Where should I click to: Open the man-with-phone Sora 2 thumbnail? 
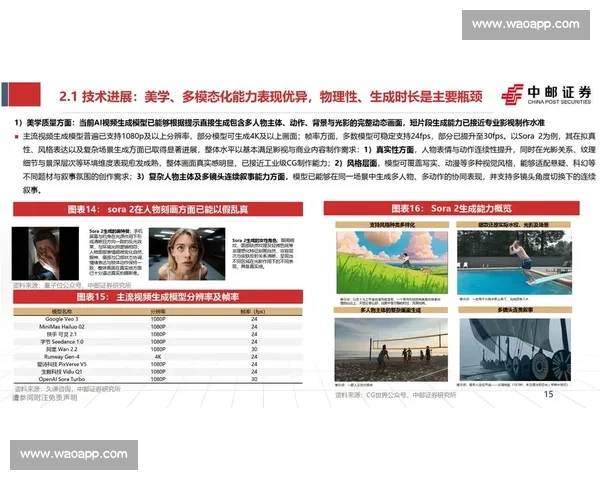(45, 254)
